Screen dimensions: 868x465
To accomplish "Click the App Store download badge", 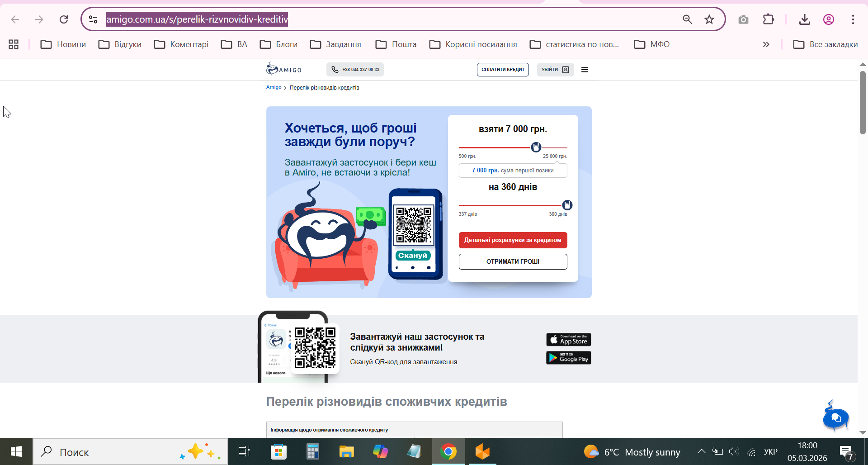I will (568, 340).
